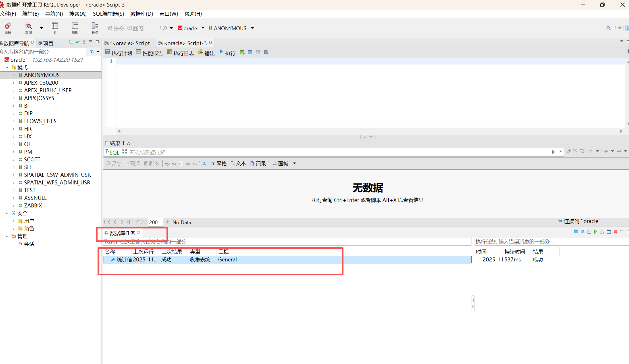Delete the task with the red X icon
The width and height of the screenshot is (629, 364).
click(615, 232)
